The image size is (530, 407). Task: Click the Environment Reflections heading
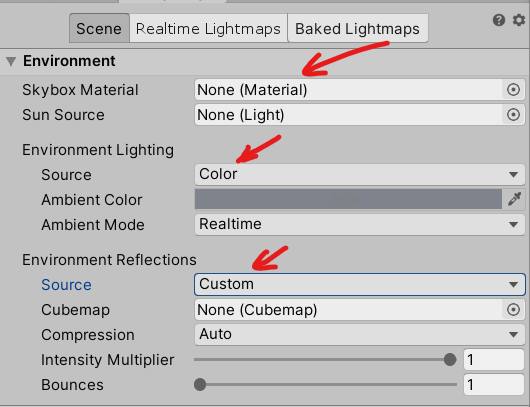109,260
